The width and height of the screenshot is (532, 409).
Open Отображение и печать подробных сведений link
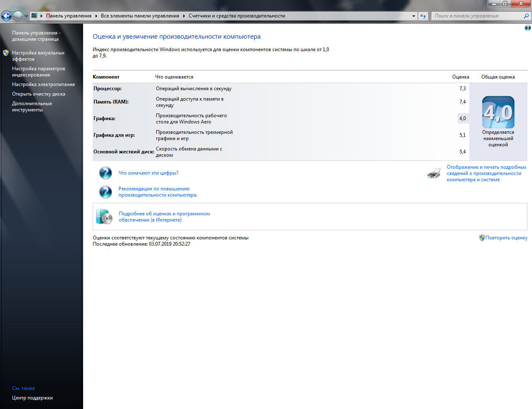(x=486, y=173)
